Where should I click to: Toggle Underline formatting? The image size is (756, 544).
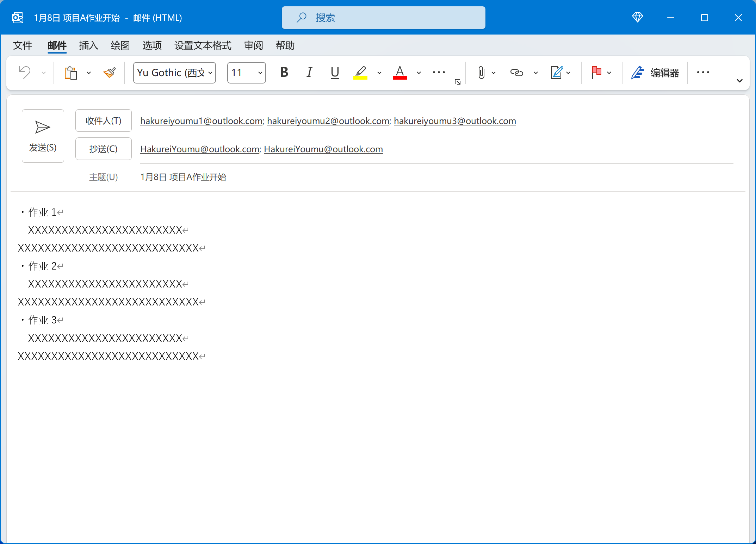tap(335, 73)
